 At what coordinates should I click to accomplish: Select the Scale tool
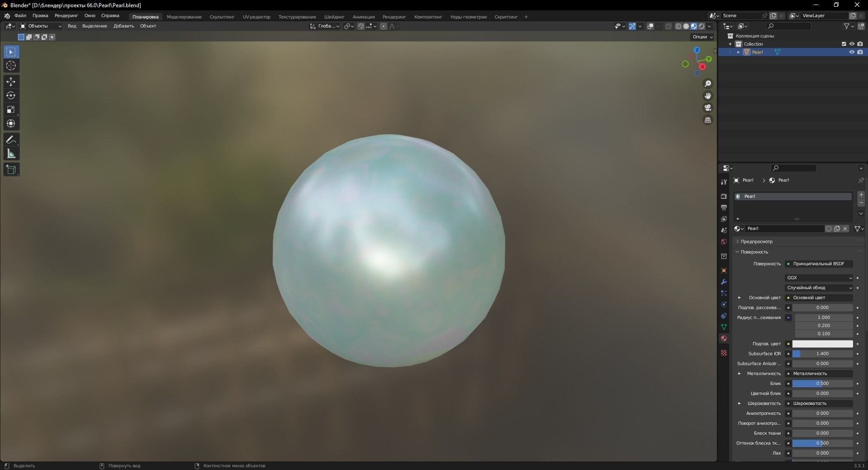pyautogui.click(x=11, y=110)
